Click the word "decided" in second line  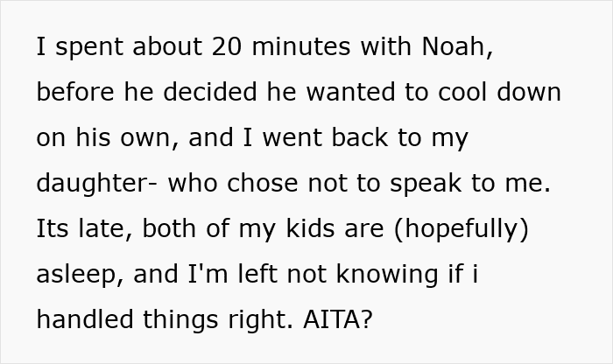pos(210,92)
